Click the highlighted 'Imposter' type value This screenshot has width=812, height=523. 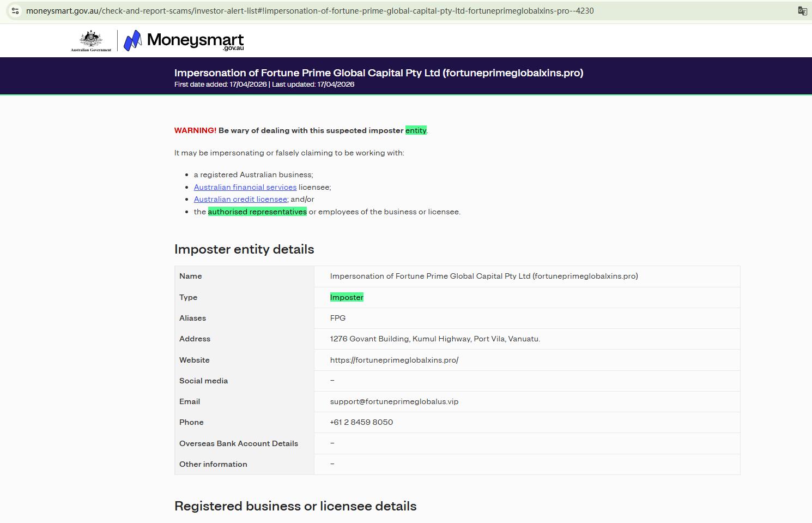[347, 297]
